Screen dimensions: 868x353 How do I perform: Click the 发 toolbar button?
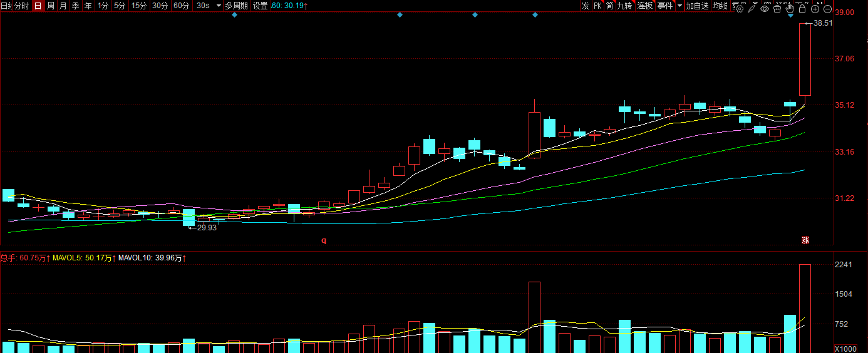(x=586, y=6)
